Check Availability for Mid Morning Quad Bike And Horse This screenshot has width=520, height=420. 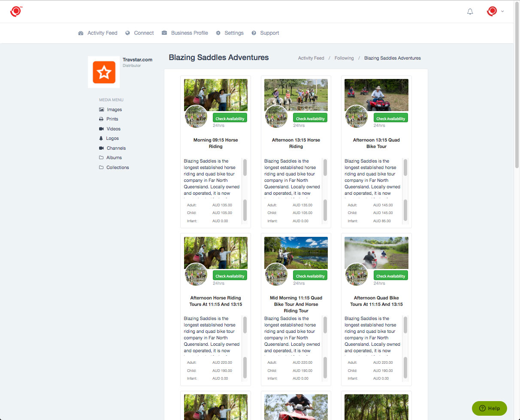point(310,276)
